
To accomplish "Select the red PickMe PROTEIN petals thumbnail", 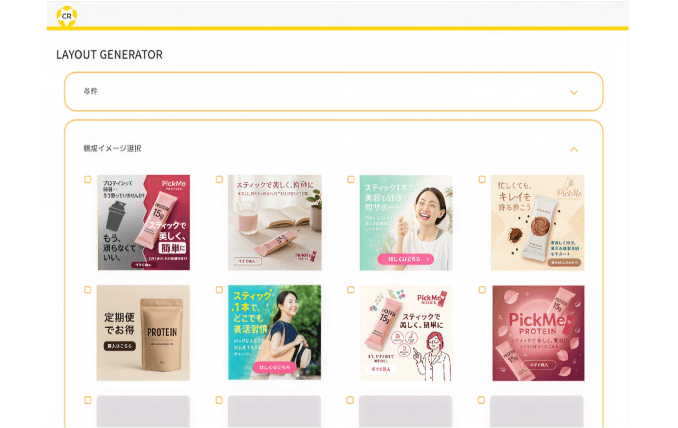I will point(538,332).
